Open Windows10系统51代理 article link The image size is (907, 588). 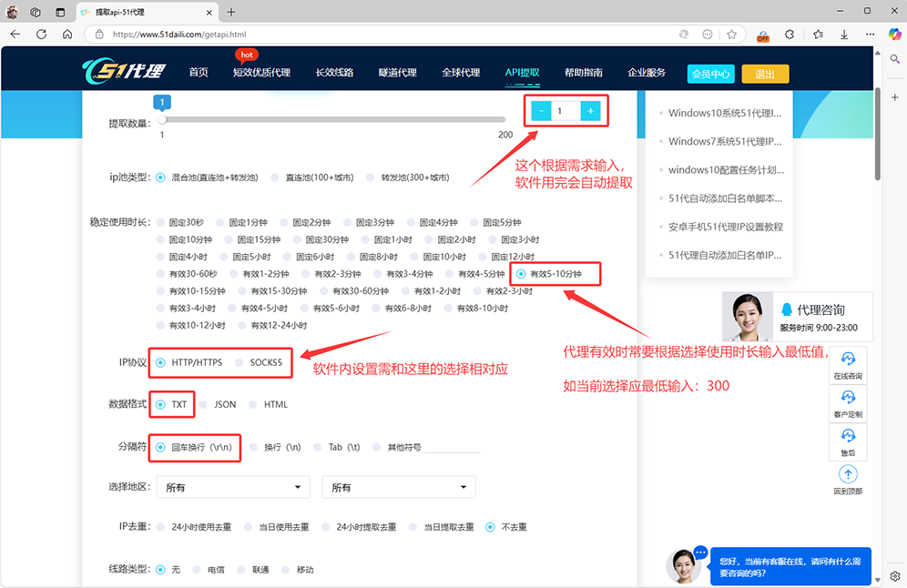click(725, 113)
